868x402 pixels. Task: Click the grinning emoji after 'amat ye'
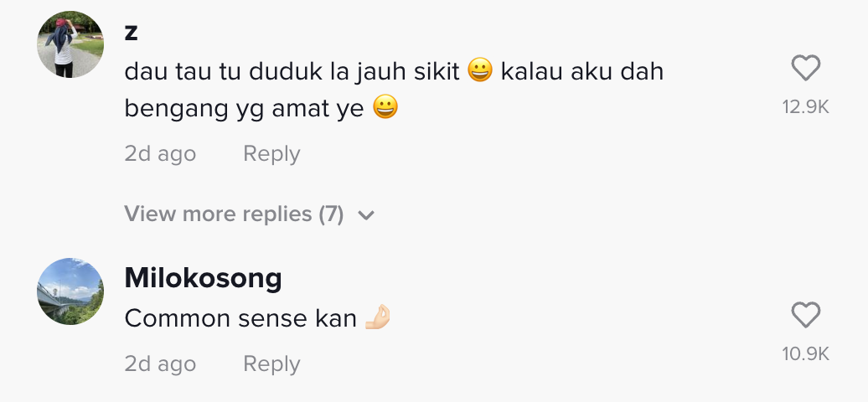tap(385, 109)
